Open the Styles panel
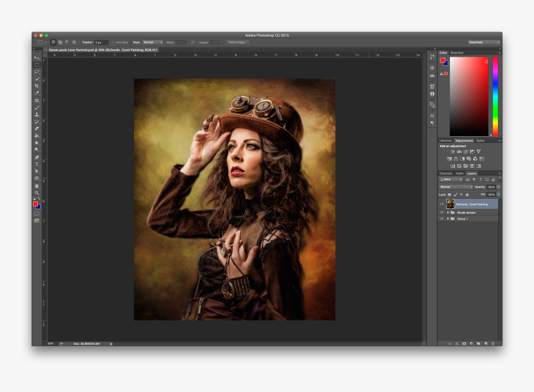The image size is (534, 392). [480, 140]
